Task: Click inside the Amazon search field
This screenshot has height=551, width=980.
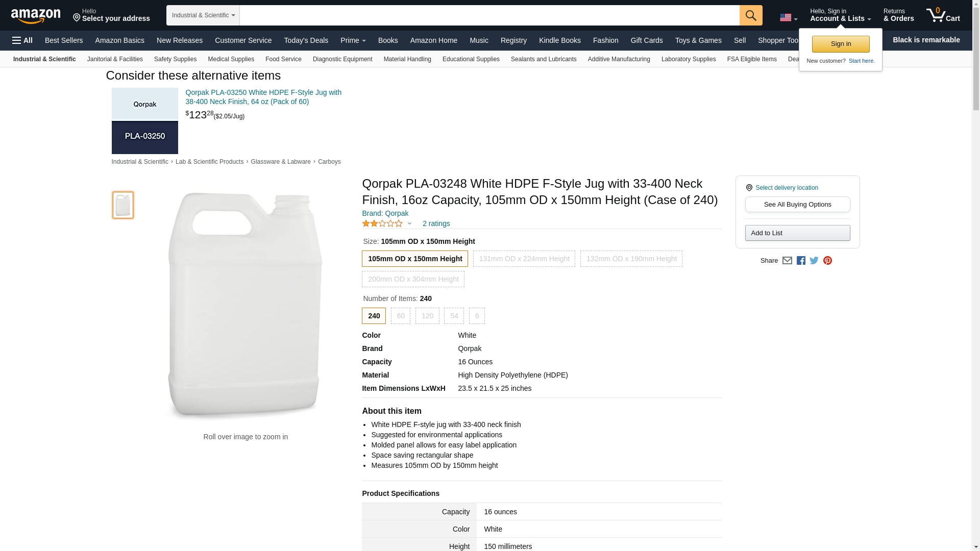Action: 489,15
